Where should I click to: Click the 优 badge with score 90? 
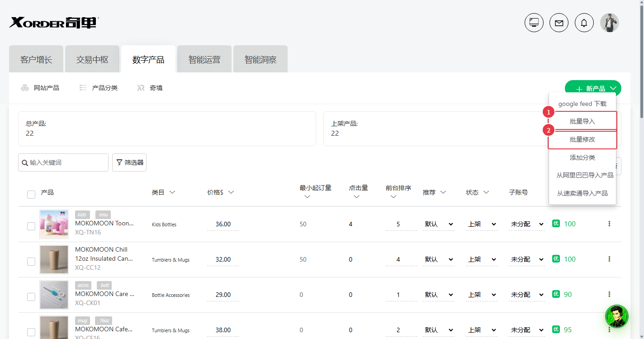556,294
